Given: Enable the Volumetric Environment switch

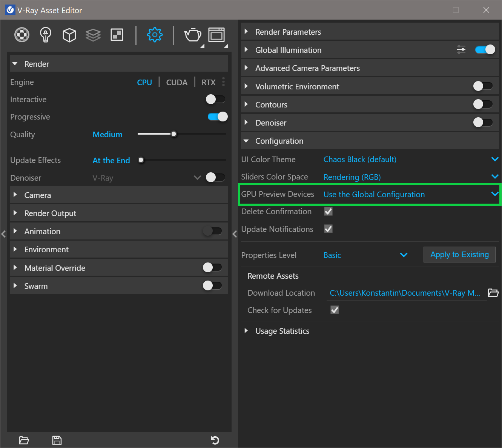Looking at the screenshot, I should [483, 86].
